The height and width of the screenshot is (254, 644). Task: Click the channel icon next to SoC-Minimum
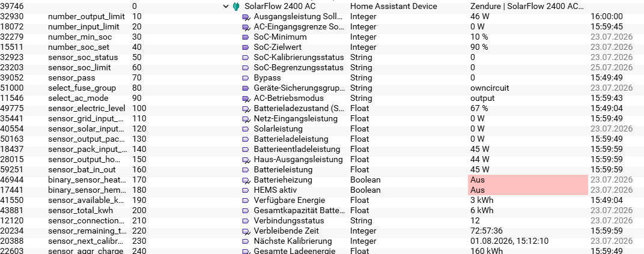(x=246, y=37)
